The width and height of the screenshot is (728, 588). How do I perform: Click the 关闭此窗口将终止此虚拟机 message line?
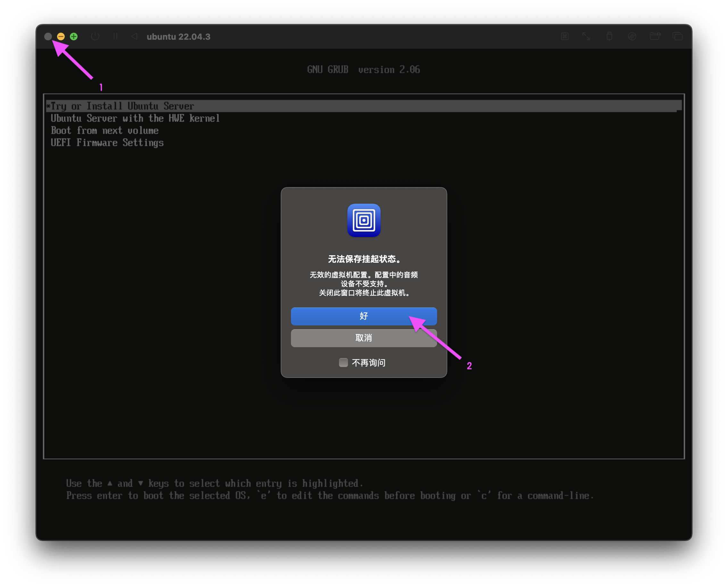364,293
